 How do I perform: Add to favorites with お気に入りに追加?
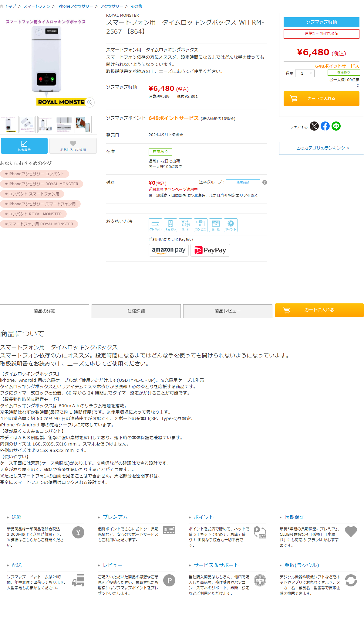73,146
